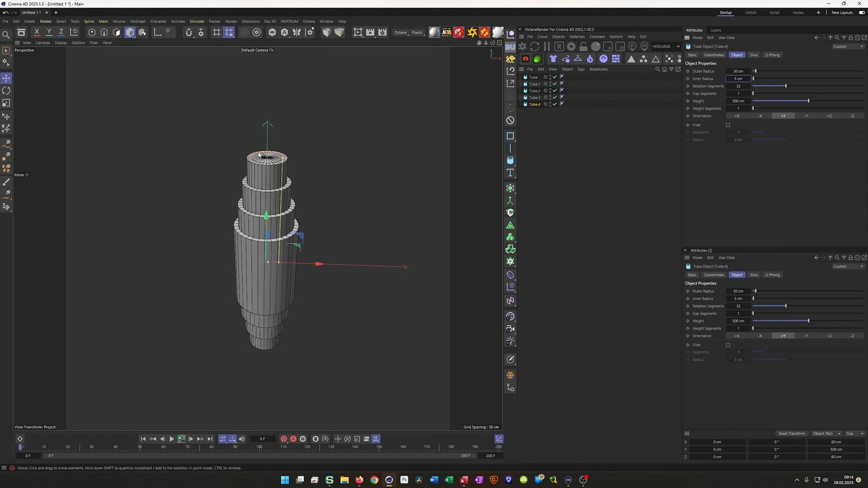The image size is (868, 488).
Task: Open the search magnifier in top-left toolbar
Action: click(6, 35)
